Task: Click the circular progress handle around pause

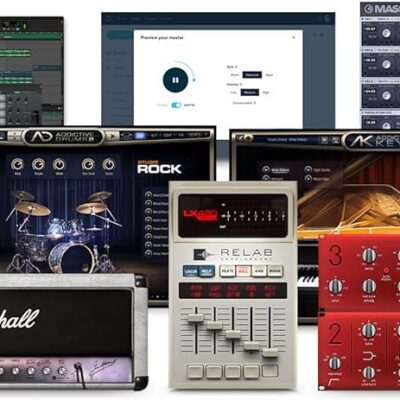Action: coord(194,80)
